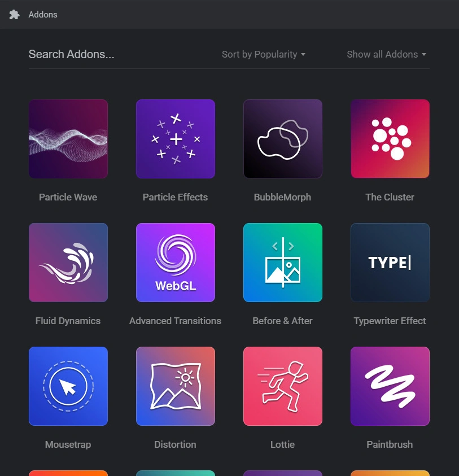The image size is (459, 476).
Task: Open the BubbleMorph addon
Action: click(x=282, y=139)
